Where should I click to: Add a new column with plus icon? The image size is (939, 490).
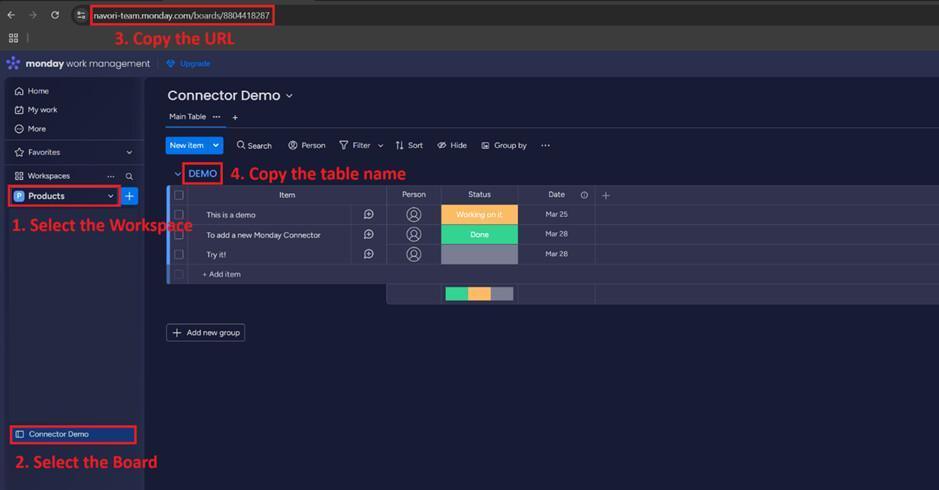point(606,195)
